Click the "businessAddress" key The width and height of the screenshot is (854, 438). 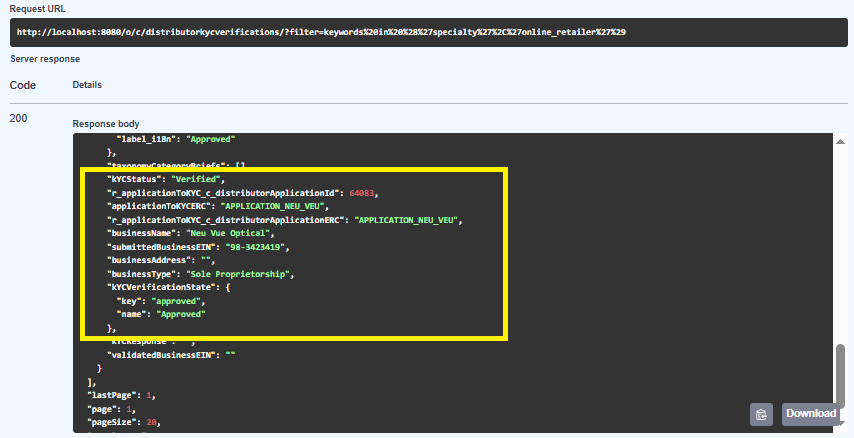pos(151,260)
